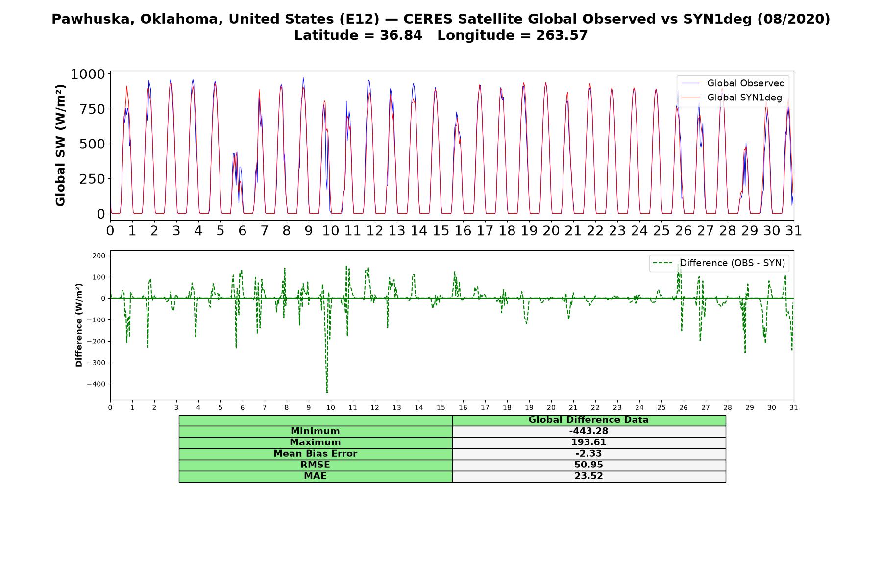Select the Minimum row label in the table
The image size is (882, 588).
pyautogui.click(x=315, y=431)
